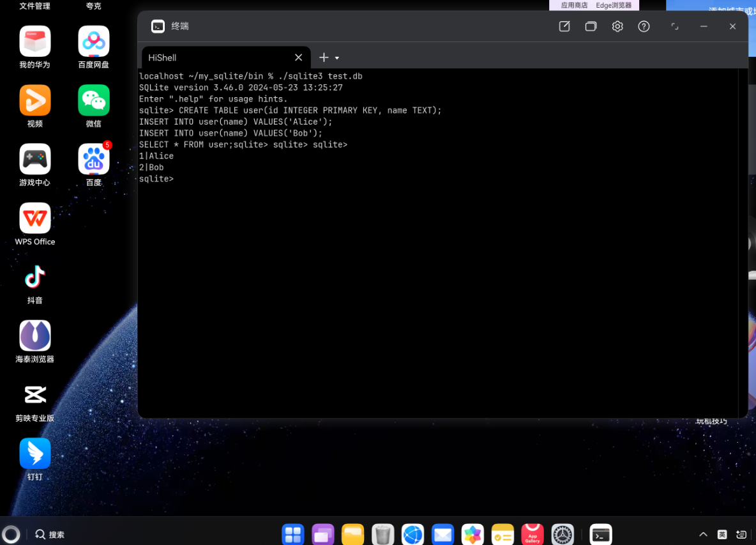Screen dimensions: 756x545
Task: Click the multi-window icon in terminal title bar
Action: coord(591,26)
